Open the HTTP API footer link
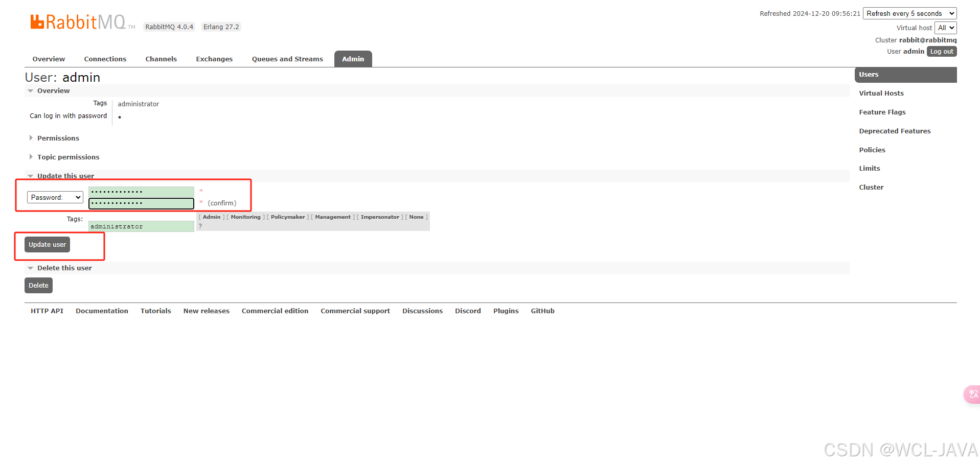980x466 pixels. [x=47, y=311]
